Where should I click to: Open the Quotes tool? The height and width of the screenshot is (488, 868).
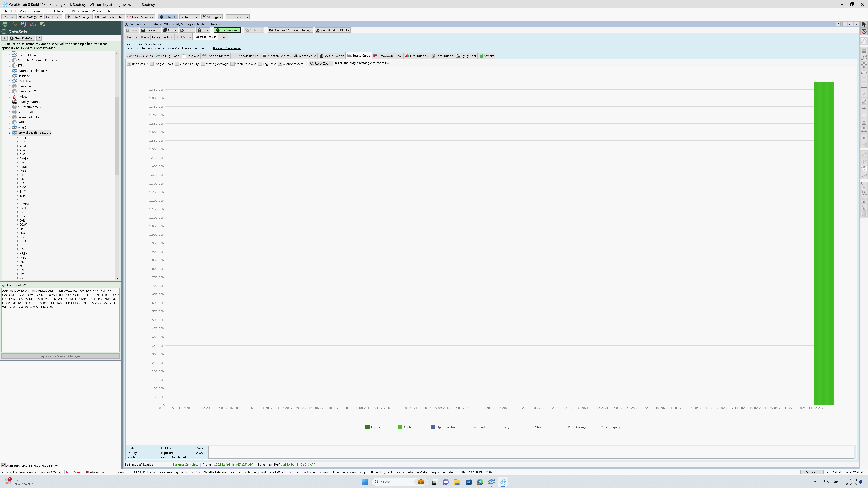pyautogui.click(x=53, y=17)
